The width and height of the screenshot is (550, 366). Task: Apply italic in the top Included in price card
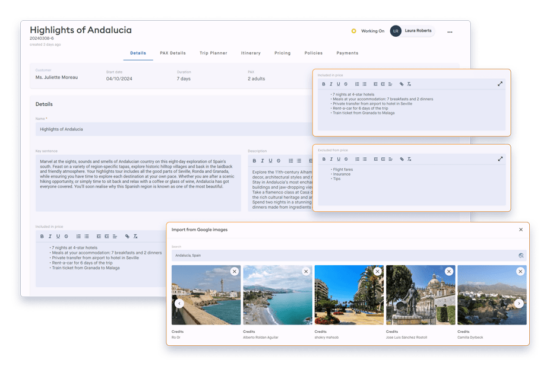(331, 84)
